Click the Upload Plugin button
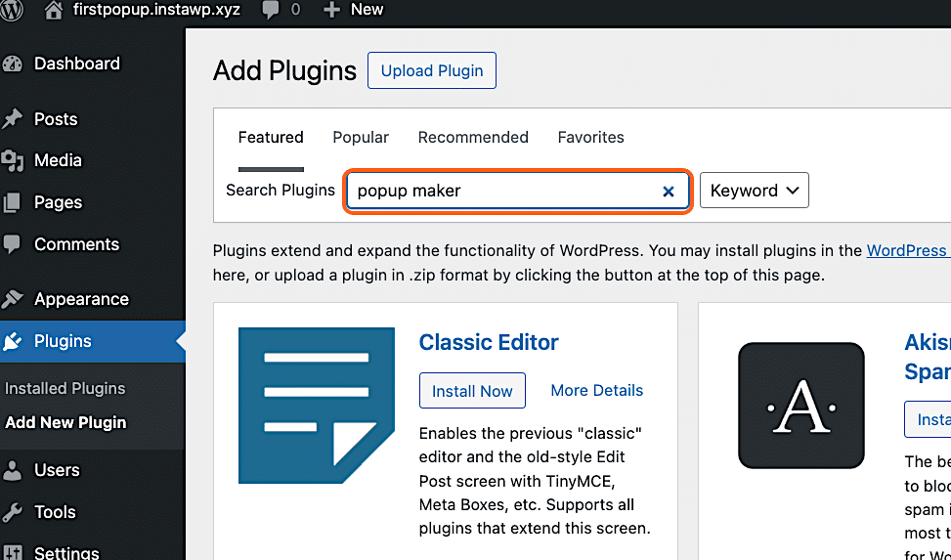Viewport: 951px width, 560px height. pyautogui.click(x=432, y=70)
